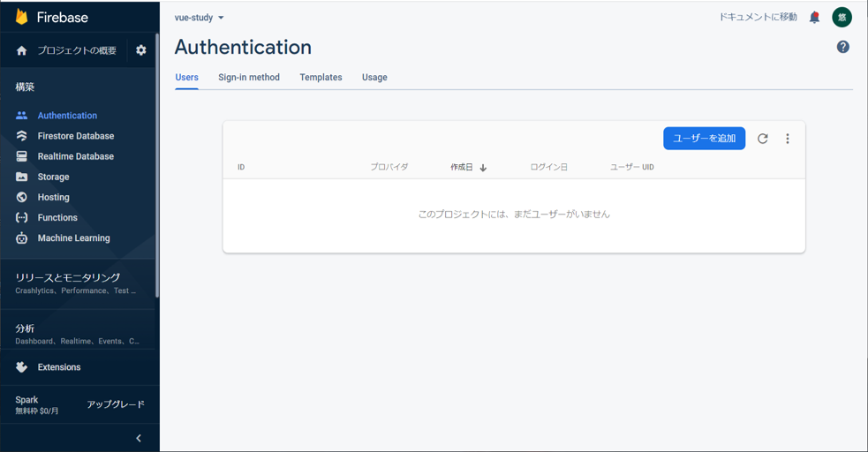Open the Usage tab
Screen dimensions: 868x452
(374, 78)
